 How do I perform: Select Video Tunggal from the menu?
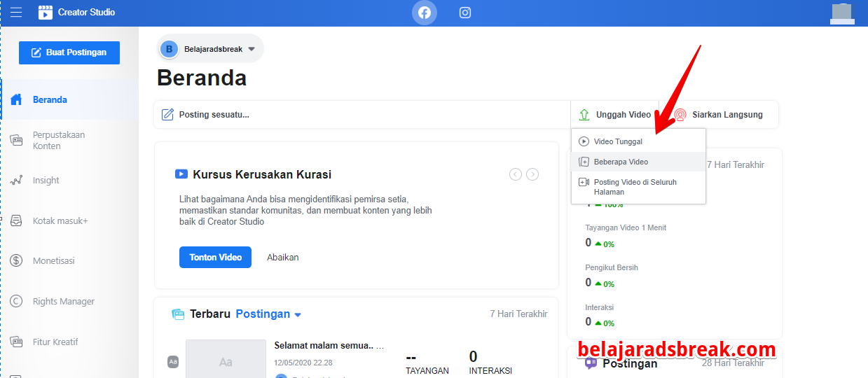(638, 141)
